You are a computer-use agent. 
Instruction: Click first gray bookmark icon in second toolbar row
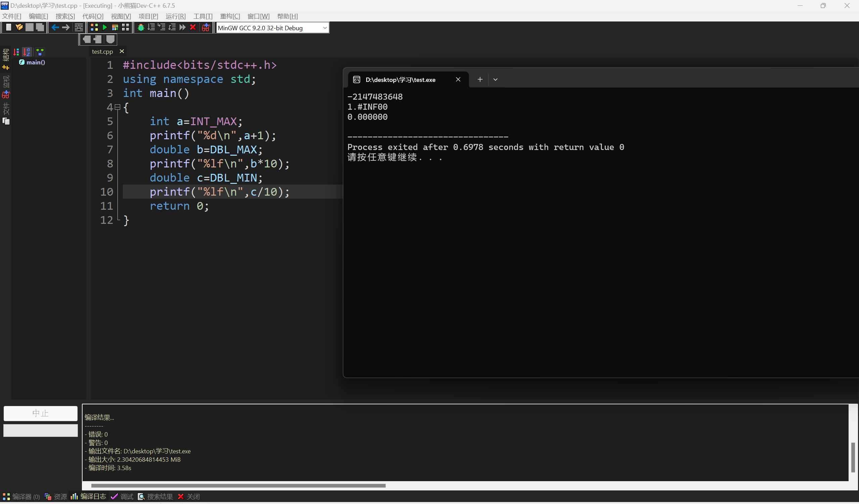coord(87,40)
